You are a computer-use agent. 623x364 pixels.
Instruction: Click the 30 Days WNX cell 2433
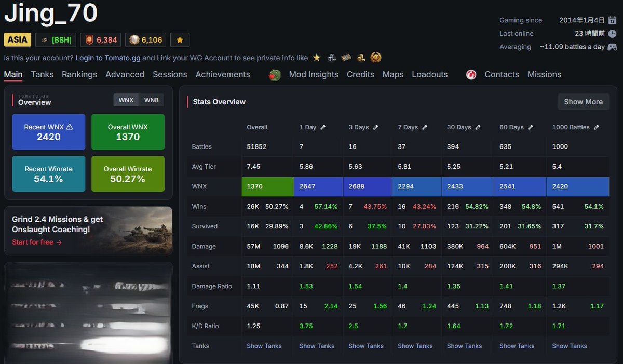coord(468,186)
